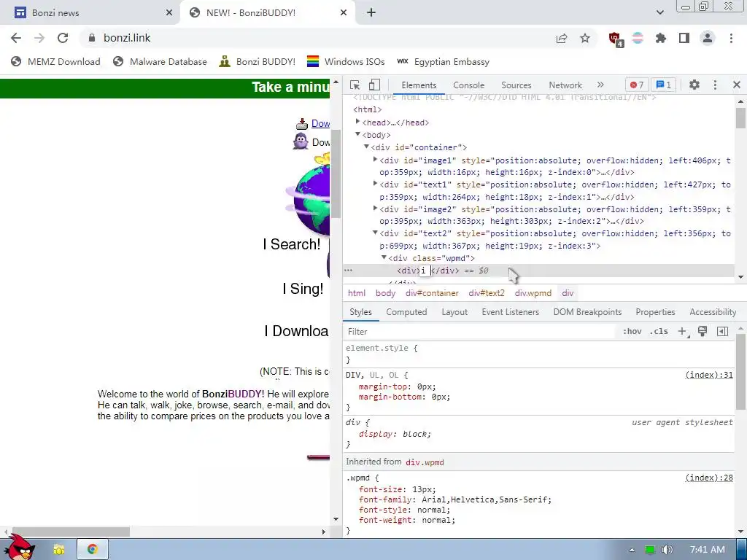Expand the div id text1 node
Viewport: 747px width, 560px height.
376,184
